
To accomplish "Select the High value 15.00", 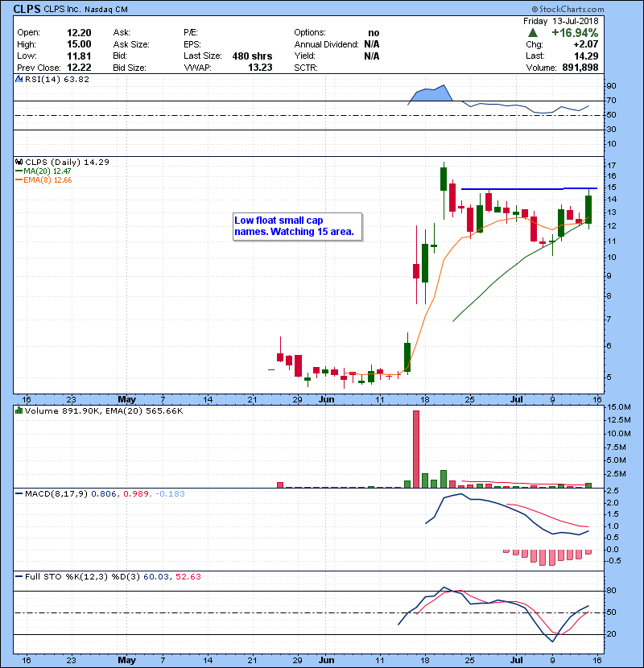I will pos(79,44).
